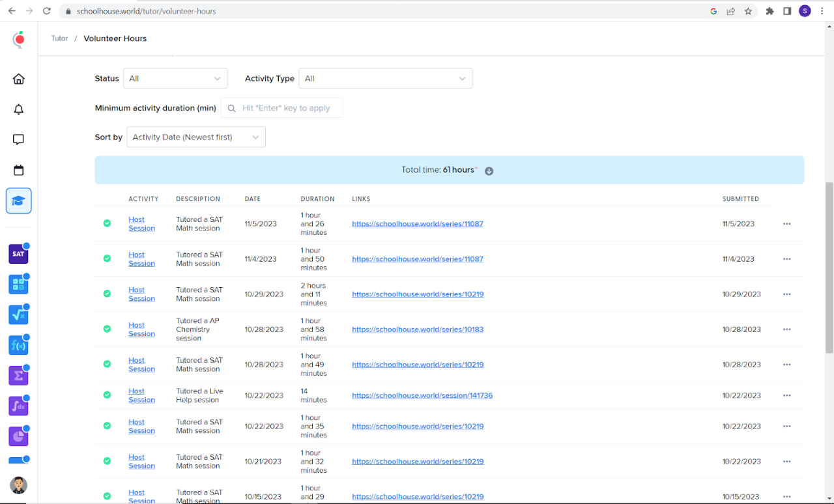Focus the minimum activity duration field
The image size is (834, 504).
(x=287, y=108)
